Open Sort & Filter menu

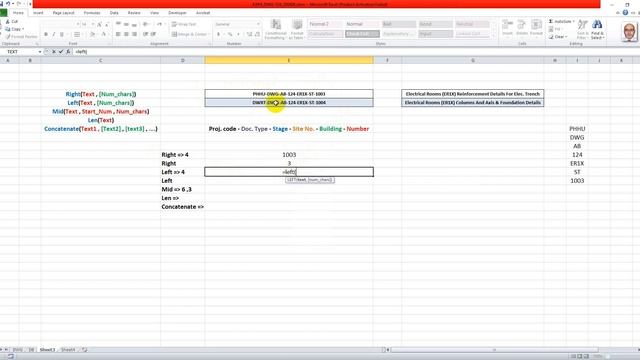pyautogui.click(x=583, y=29)
